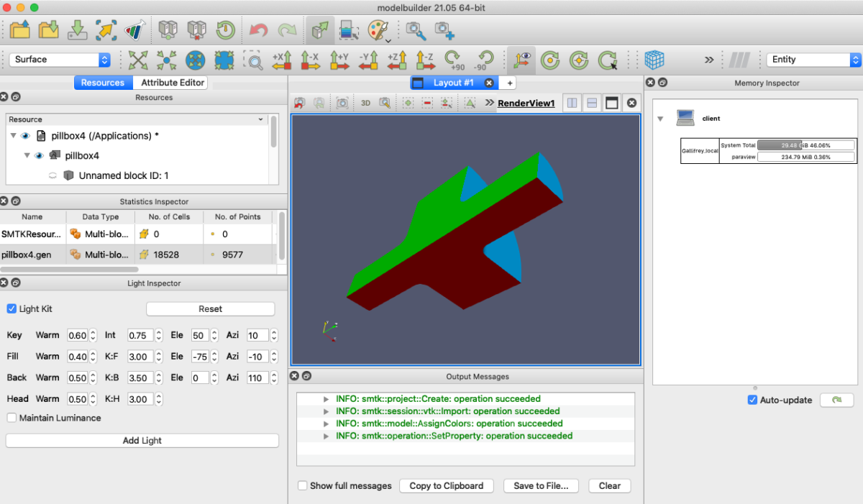Set view direction to -Z
Image resolution: width=863 pixels, height=504 pixels.
pos(425,60)
